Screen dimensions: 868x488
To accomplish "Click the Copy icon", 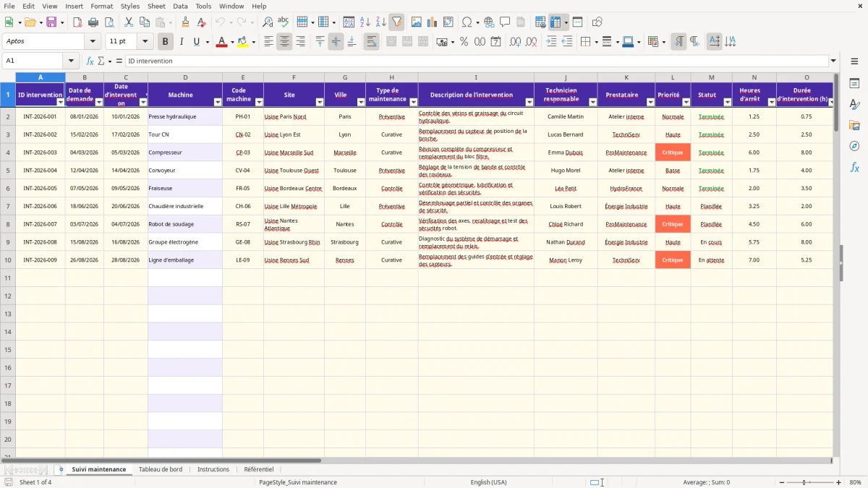I will point(145,22).
